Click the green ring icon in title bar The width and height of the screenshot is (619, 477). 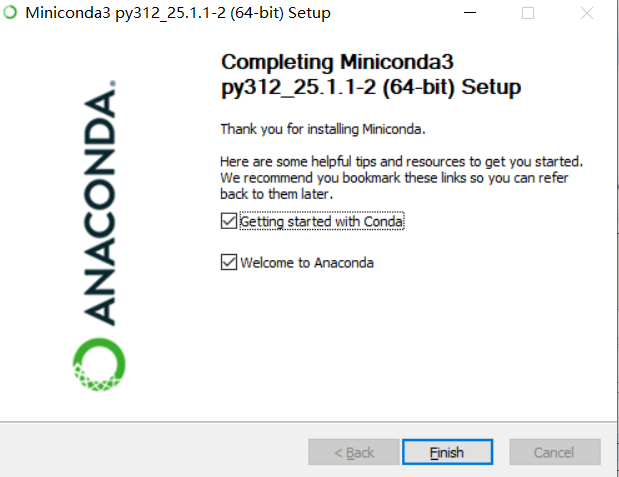[10, 12]
